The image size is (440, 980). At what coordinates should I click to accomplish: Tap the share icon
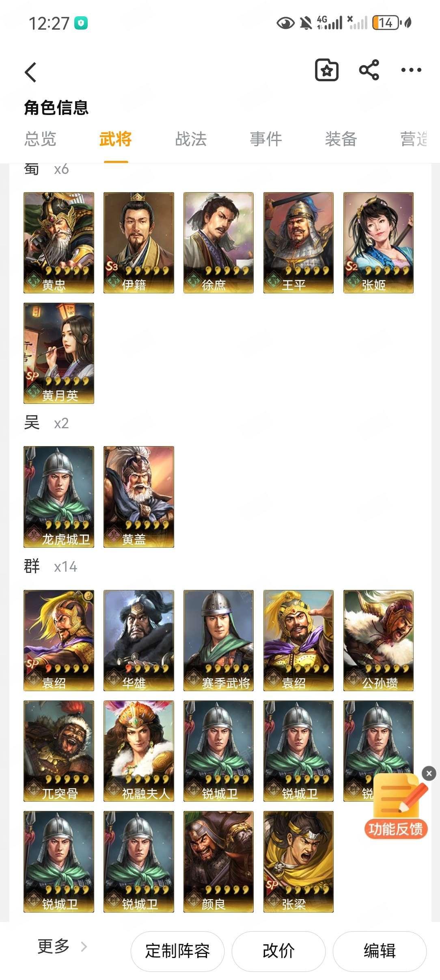pyautogui.click(x=369, y=70)
